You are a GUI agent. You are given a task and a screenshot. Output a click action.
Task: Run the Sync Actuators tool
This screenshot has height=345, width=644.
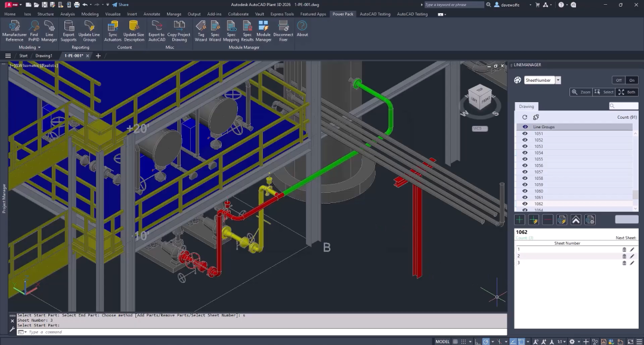[x=113, y=31]
